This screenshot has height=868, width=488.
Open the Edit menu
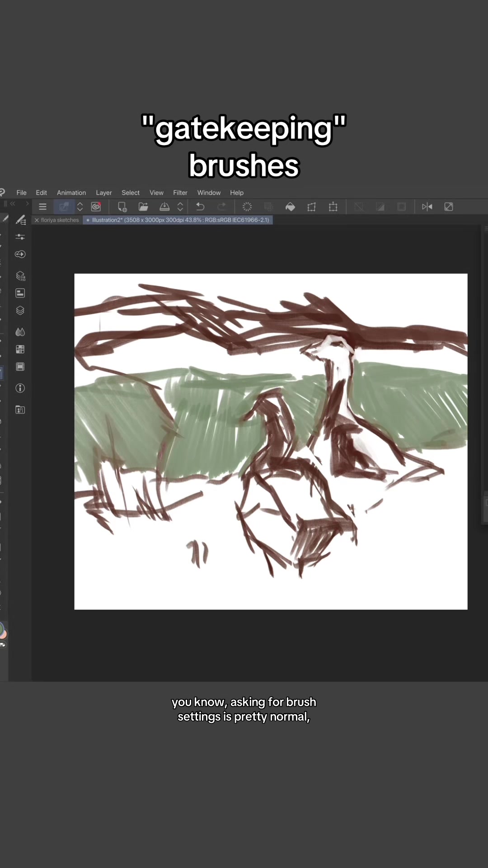(x=41, y=193)
